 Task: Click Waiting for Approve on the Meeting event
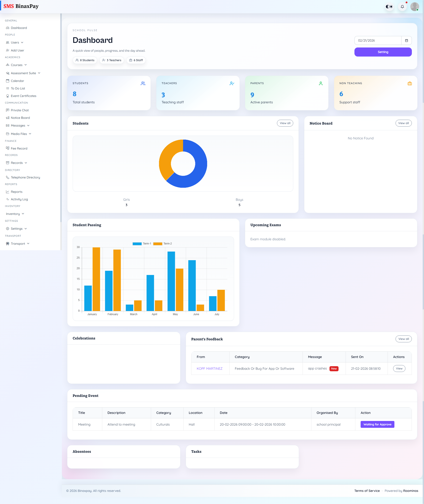377,424
